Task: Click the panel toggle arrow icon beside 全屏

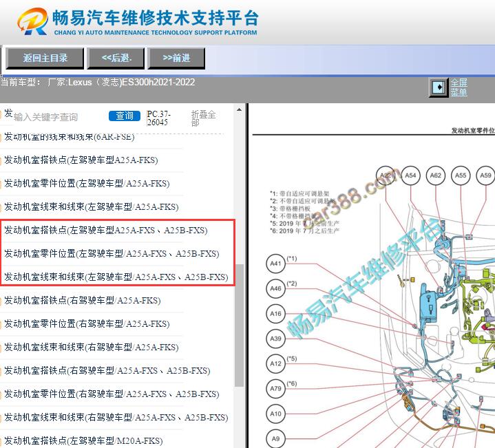Action: click(x=439, y=87)
